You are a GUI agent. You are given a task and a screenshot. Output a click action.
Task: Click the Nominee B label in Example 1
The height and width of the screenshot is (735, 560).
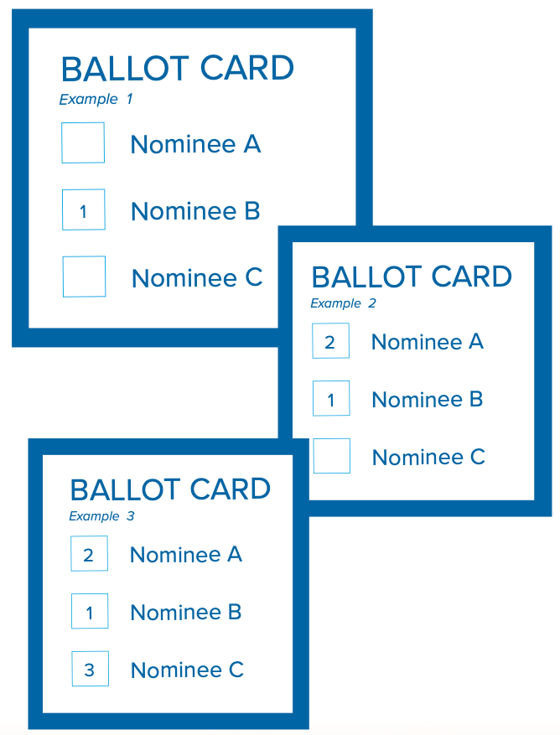(195, 211)
